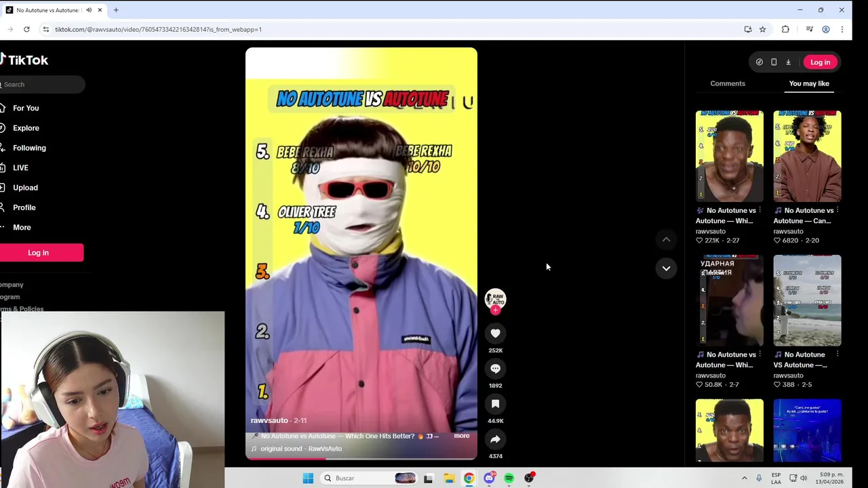Open Chrome's three-dot menu

tap(842, 29)
